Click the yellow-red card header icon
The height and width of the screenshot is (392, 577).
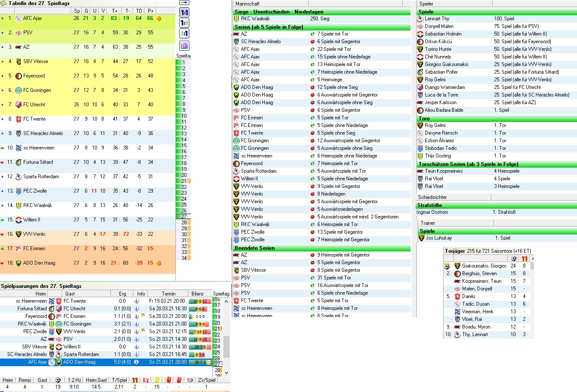point(168,380)
